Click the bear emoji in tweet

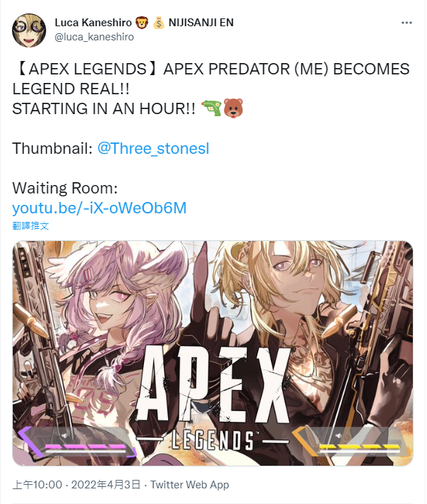233,108
